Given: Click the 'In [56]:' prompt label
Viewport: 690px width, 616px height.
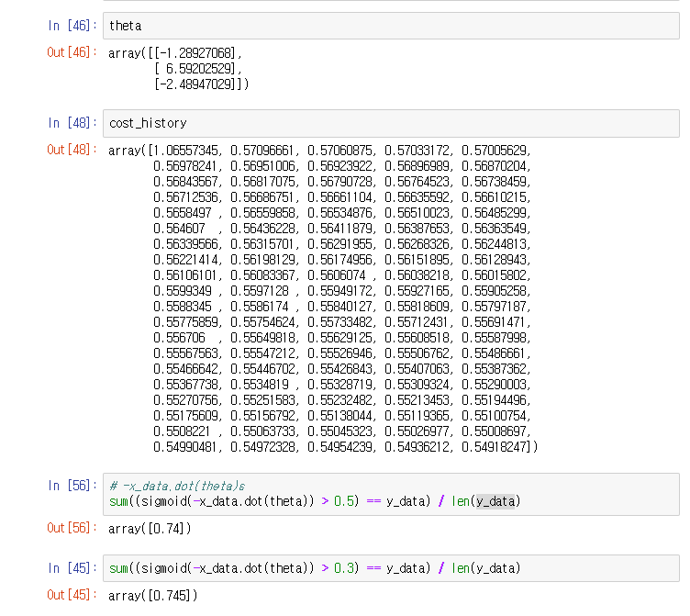Looking at the screenshot, I should coord(72,486).
